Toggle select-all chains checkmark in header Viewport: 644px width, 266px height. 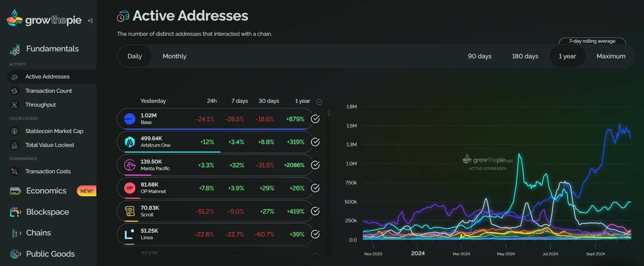coord(319,102)
